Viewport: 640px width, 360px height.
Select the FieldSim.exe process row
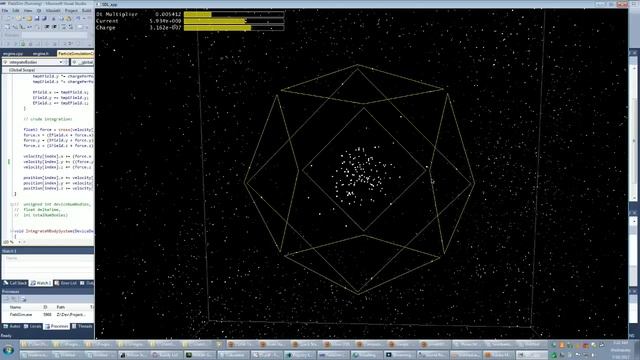(48, 315)
